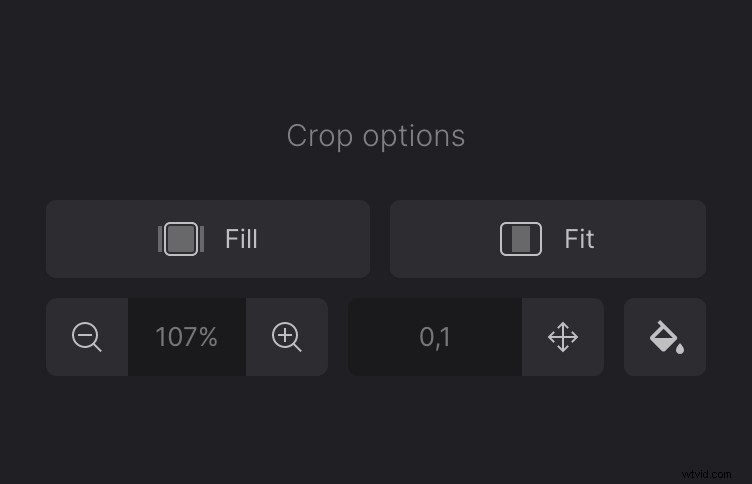
Task: Click the four-arrow move position icon
Action: tap(563, 337)
